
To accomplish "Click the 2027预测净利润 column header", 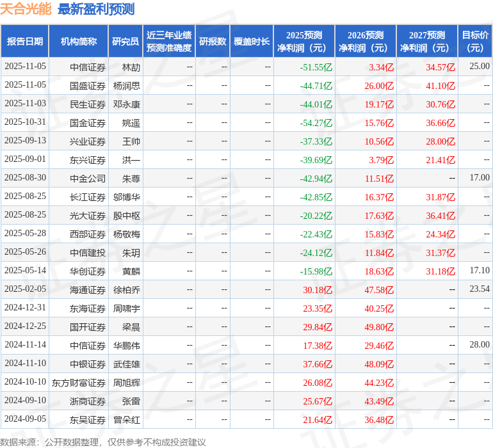I will click(x=427, y=42).
